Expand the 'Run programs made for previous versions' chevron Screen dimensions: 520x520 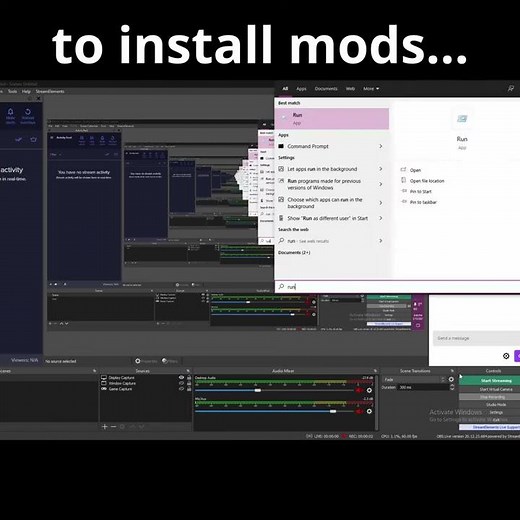(x=381, y=184)
